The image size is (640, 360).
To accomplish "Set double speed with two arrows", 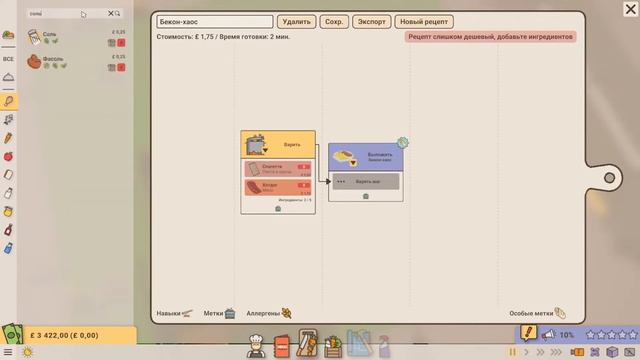I will click(540, 352).
